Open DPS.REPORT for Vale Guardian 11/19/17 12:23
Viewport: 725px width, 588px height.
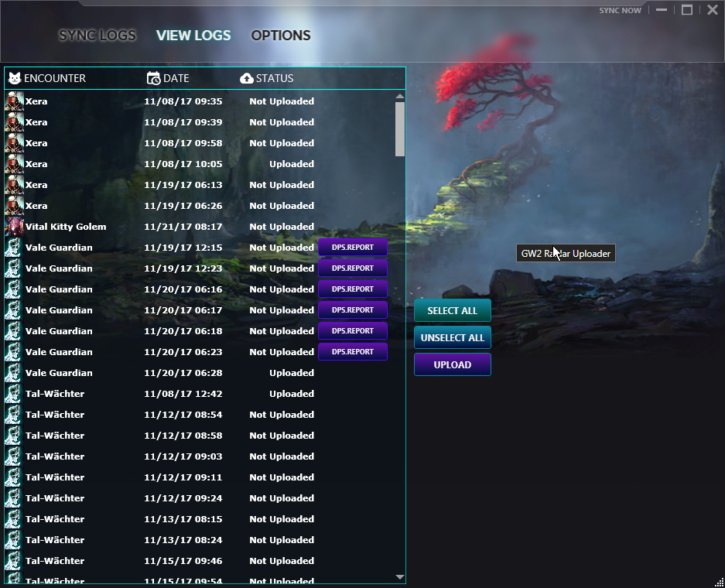[x=353, y=268]
